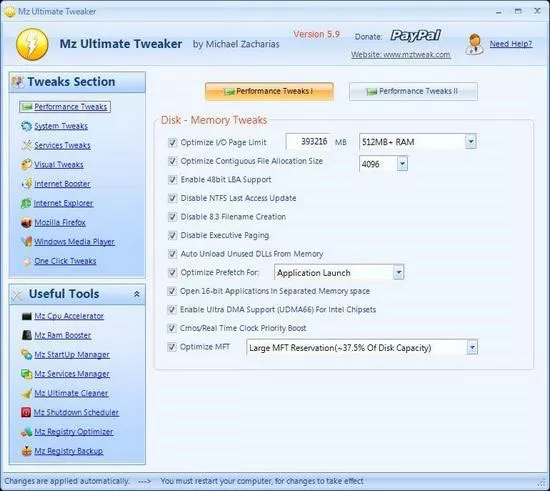
Task: Click the Internet Booster icon
Action: point(26,184)
